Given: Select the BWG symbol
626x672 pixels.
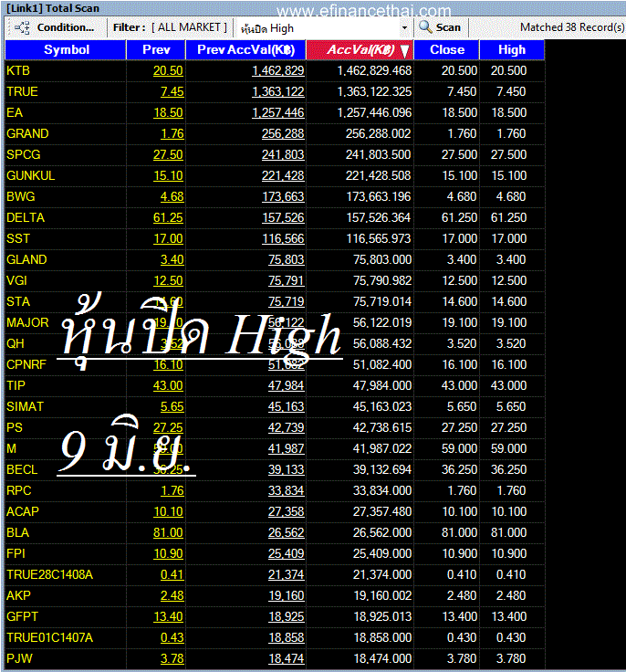Looking at the screenshot, I should [x=21, y=196].
